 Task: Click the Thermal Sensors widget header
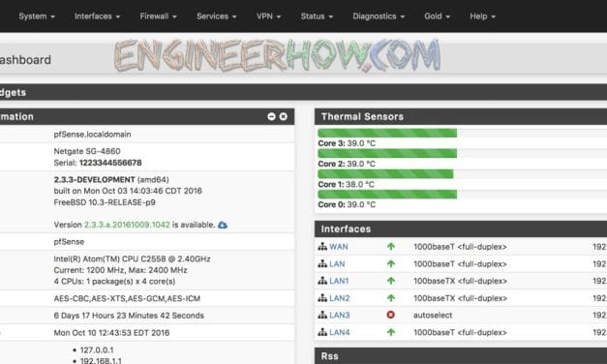pos(461,116)
